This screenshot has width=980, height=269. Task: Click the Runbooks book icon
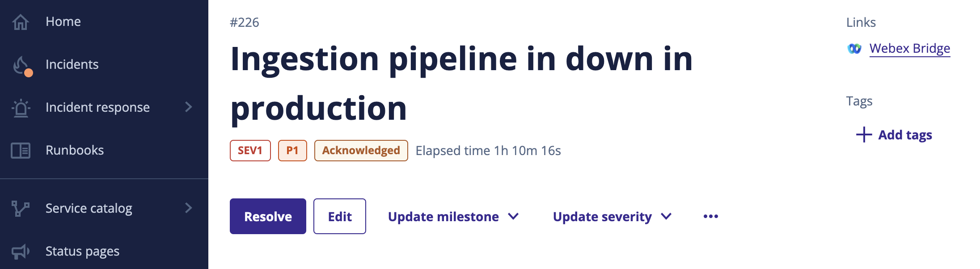click(21, 151)
